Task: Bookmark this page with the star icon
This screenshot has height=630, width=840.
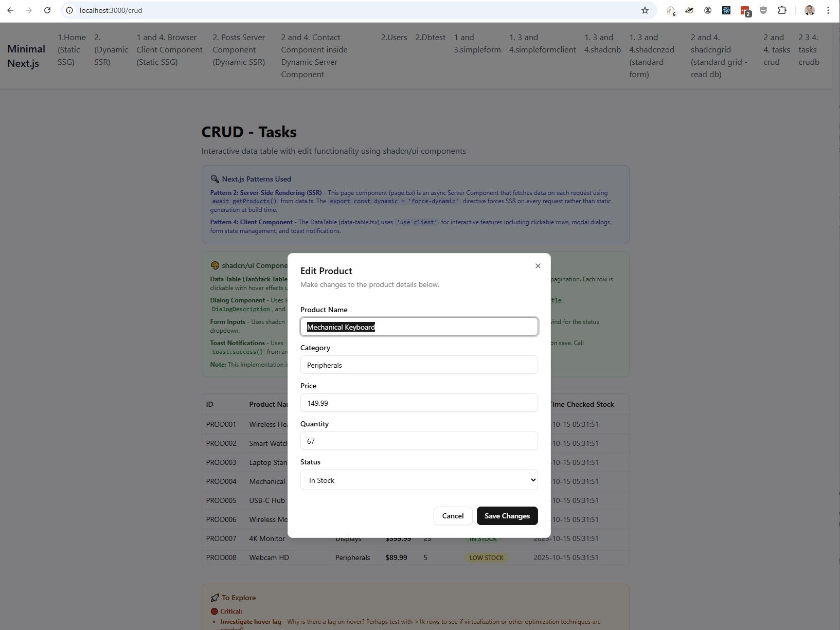Action: pos(645,10)
